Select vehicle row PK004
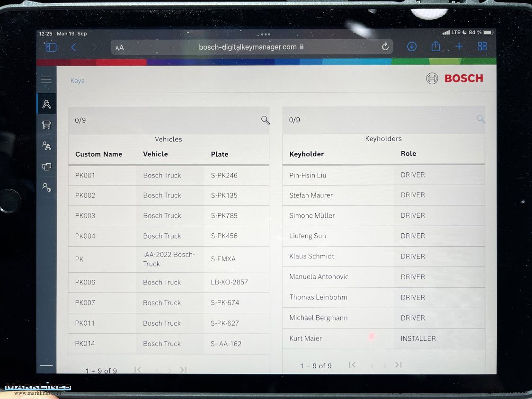This screenshot has height=399, width=532. 168,236
